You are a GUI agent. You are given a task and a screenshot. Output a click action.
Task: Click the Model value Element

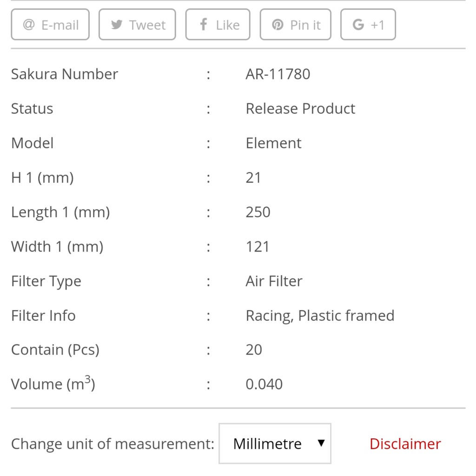tap(273, 143)
